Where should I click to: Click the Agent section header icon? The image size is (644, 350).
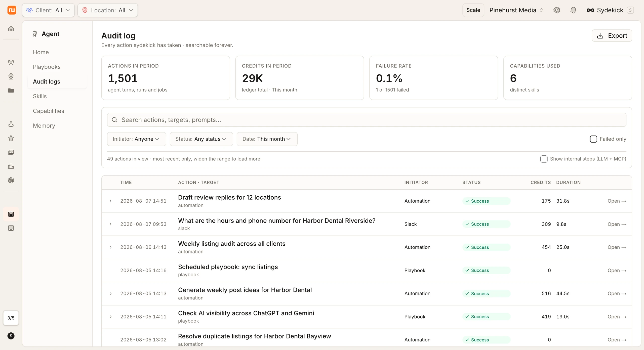click(35, 34)
